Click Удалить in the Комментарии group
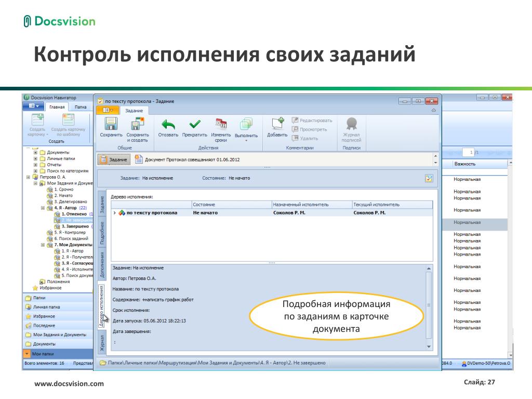The height and width of the screenshot is (399, 532). coord(304,138)
